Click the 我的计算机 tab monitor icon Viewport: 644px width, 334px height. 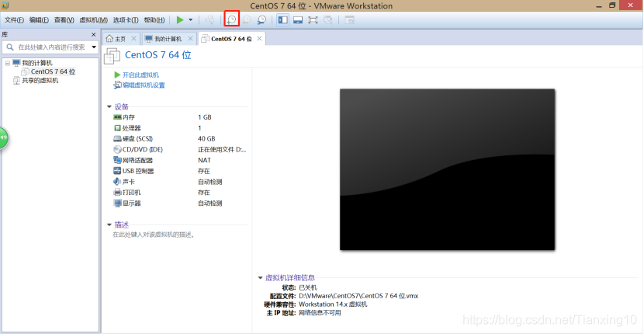click(149, 39)
